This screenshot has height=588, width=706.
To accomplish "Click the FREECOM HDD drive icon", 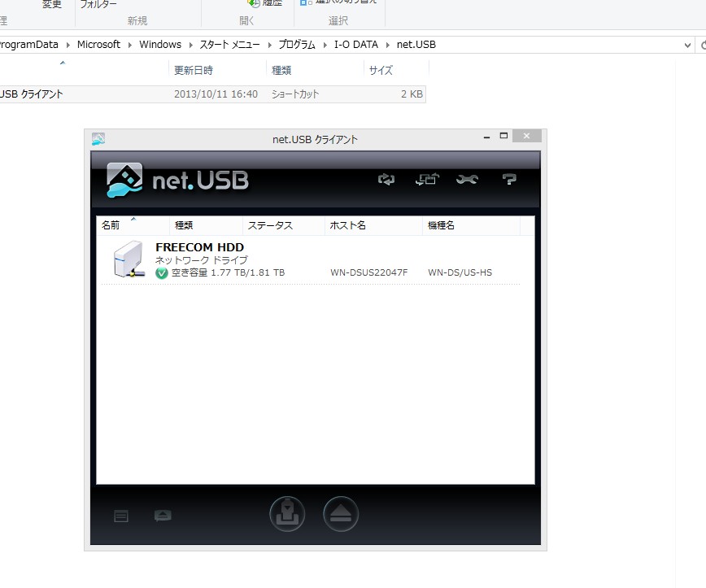I will (129, 259).
